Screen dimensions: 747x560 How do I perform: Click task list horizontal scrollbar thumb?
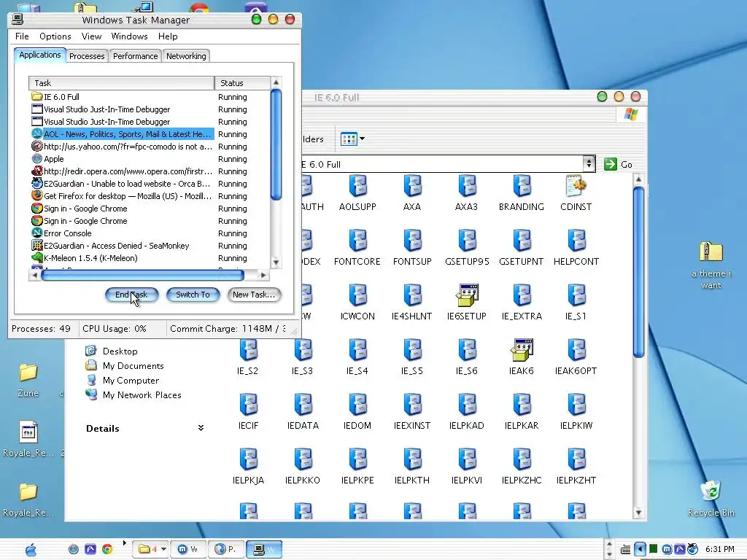click(142, 275)
